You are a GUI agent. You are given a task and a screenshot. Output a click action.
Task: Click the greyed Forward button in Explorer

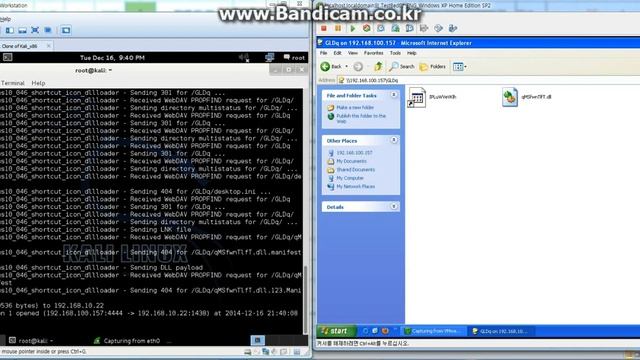coord(358,67)
